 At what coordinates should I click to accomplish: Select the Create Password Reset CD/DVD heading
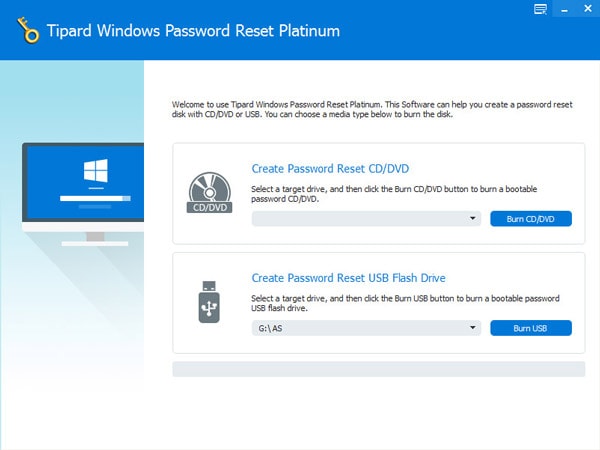330,168
